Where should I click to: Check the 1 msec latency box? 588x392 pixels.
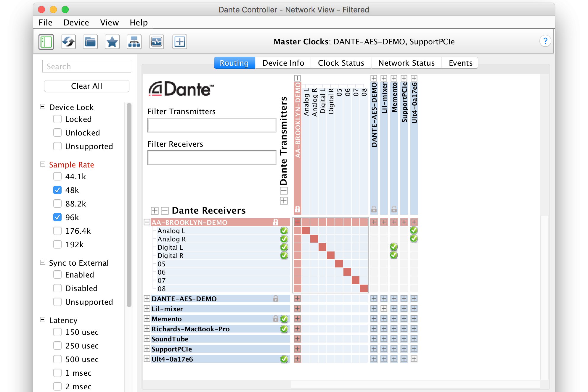click(x=57, y=373)
